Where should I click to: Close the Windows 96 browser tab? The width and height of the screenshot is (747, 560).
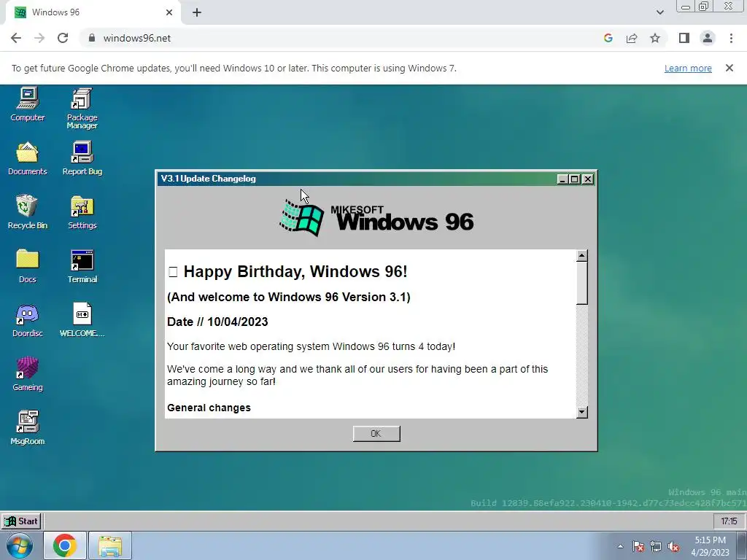coord(169,12)
